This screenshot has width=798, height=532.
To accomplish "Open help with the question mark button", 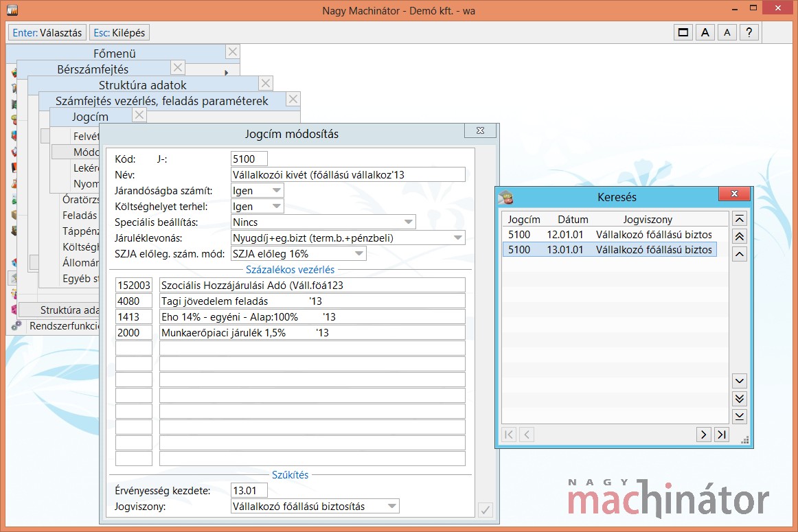I will (749, 32).
